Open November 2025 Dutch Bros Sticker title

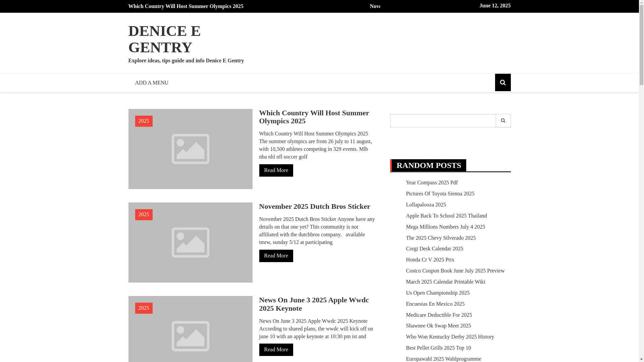[315, 206]
